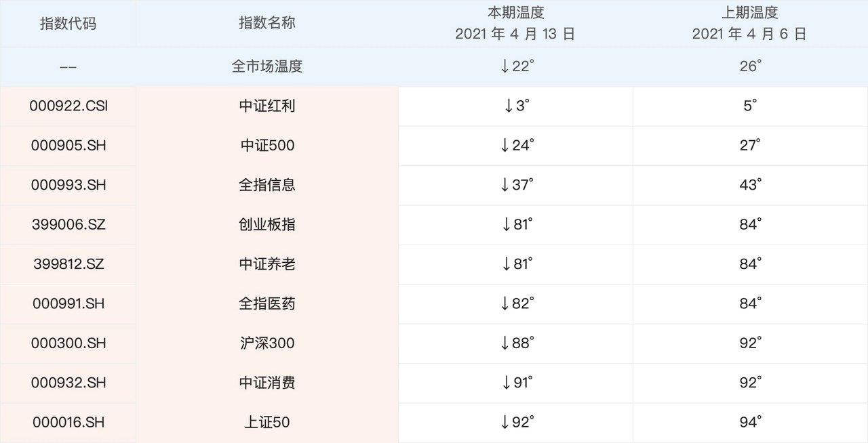The image size is (868, 443).
Task: Click the decline arrow beside 37°
Action: point(505,185)
